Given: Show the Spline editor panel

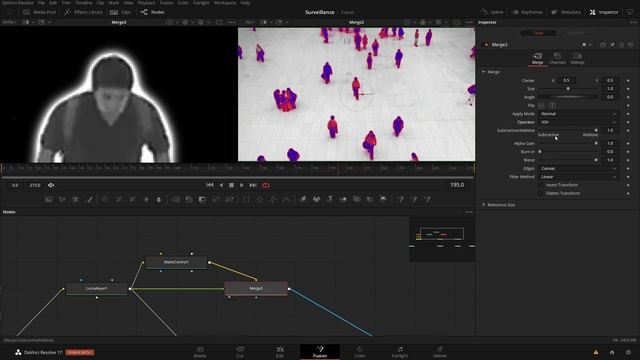Looking at the screenshot, I should tap(492, 12).
